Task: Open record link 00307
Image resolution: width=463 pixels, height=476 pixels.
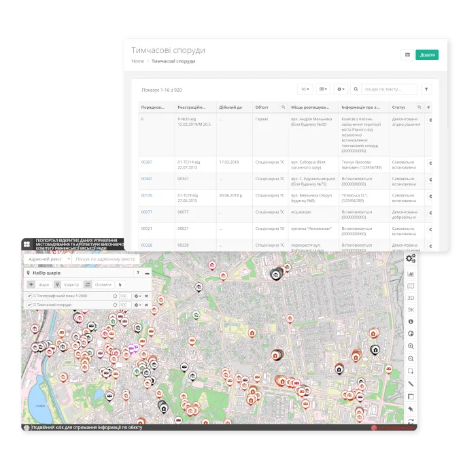Action: 147,163
